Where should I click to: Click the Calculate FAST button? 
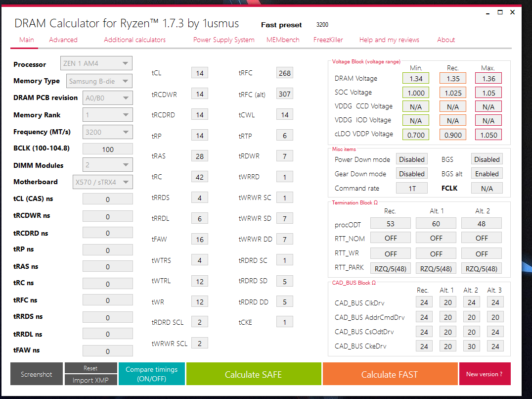390,374
